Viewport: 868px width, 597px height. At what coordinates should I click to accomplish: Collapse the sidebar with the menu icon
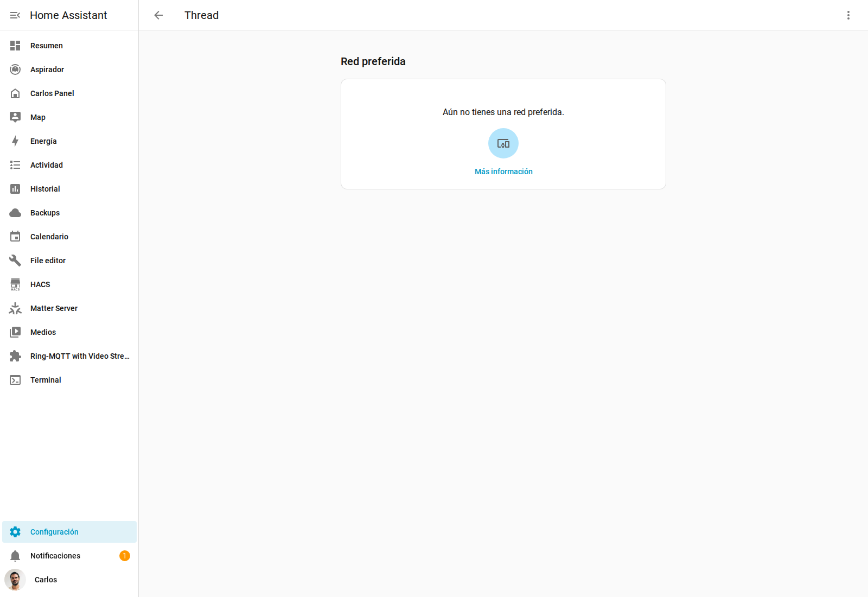click(x=15, y=15)
